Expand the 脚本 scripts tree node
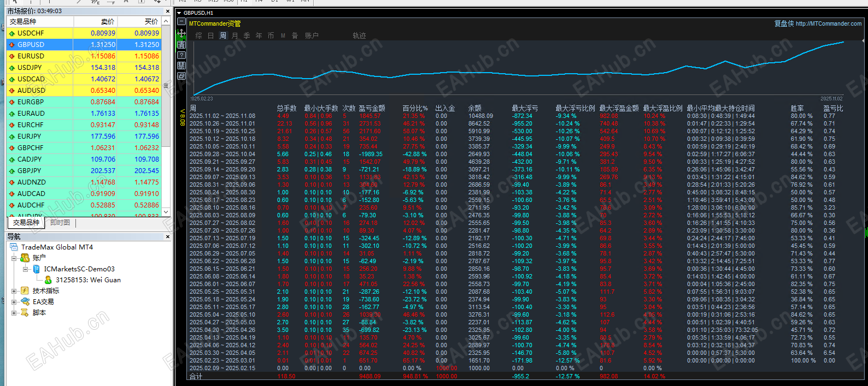The height and width of the screenshot is (386, 868). pos(14,313)
